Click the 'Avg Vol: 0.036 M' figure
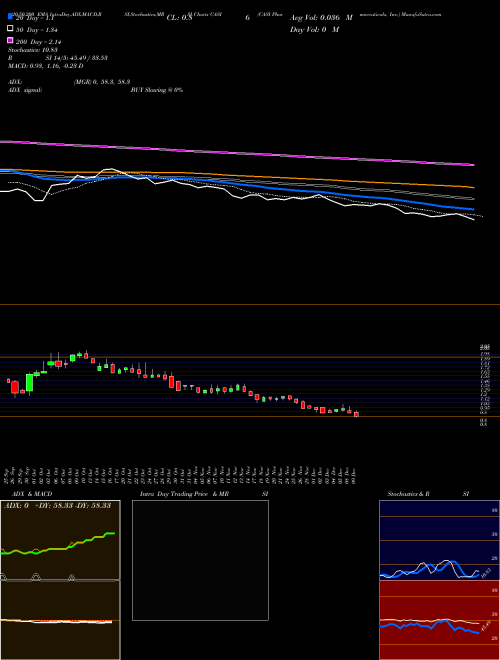 point(321,18)
